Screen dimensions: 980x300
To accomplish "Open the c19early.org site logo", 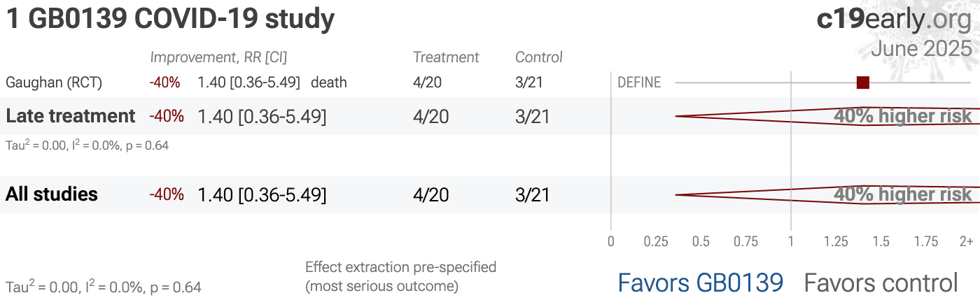I will pyautogui.click(x=894, y=20).
